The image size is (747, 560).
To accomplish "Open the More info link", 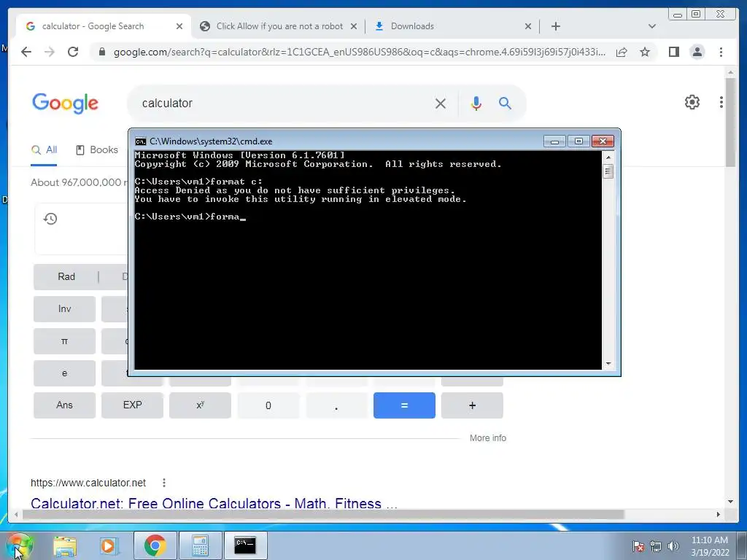I will click(x=488, y=438).
